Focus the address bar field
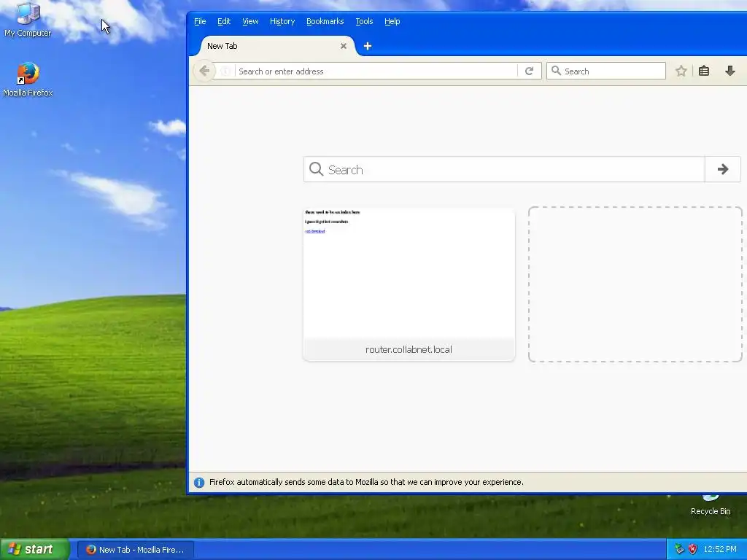This screenshot has width=747, height=560. point(376,71)
